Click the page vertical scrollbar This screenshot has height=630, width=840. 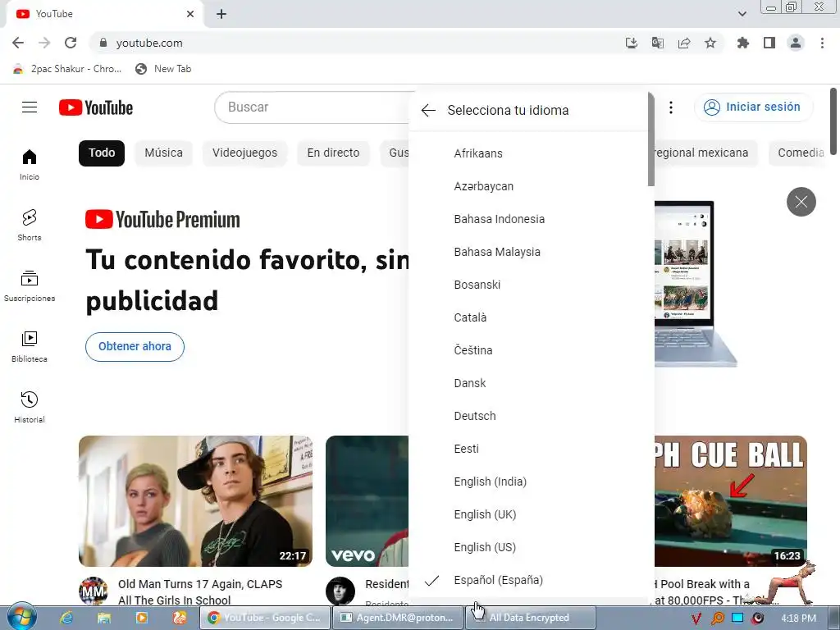(833, 121)
